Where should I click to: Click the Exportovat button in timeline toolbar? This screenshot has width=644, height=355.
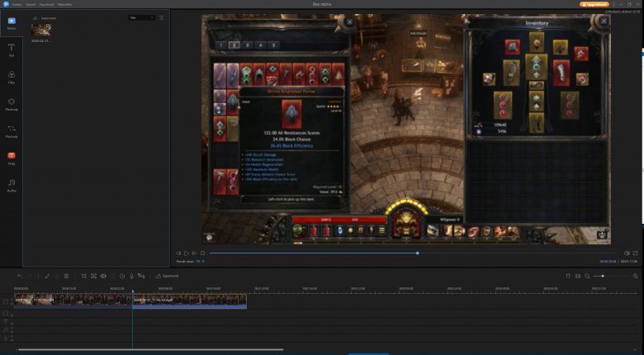tap(167, 276)
